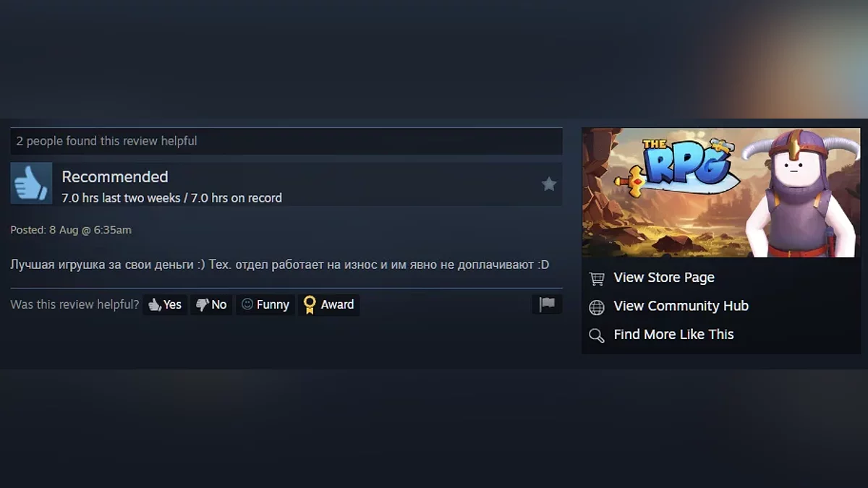Click the shopping cart icon

(597, 278)
